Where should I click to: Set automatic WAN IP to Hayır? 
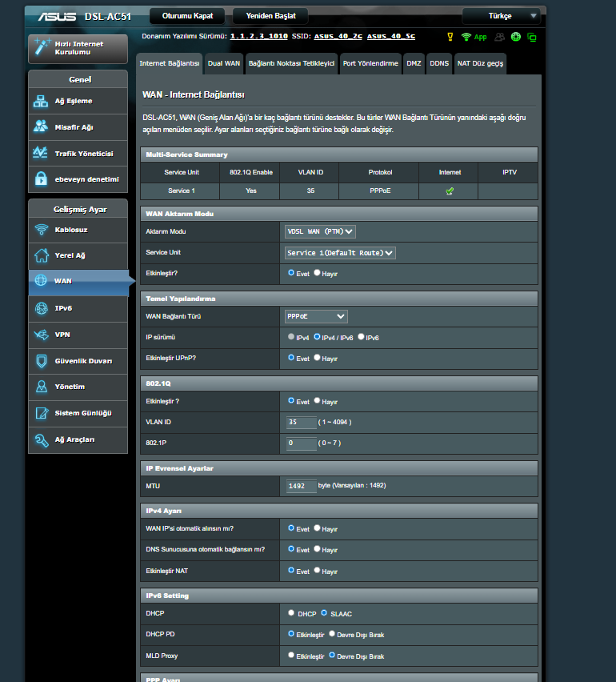pyautogui.click(x=317, y=528)
